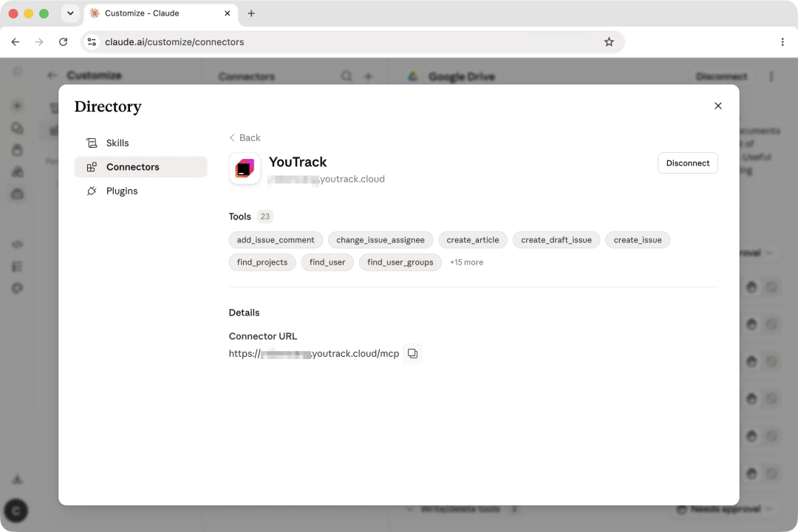Navigate back in the browser
The image size is (798, 532).
pyautogui.click(x=16, y=41)
